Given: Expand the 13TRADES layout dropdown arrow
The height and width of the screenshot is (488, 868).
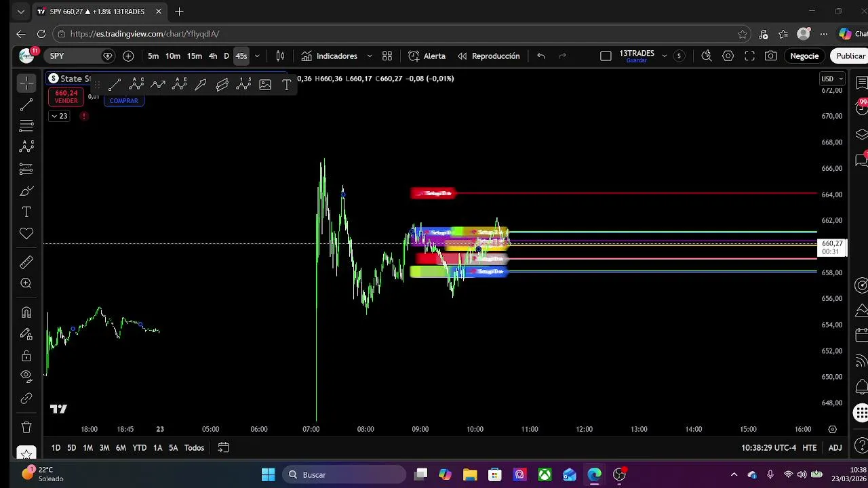Looking at the screenshot, I should 664,56.
